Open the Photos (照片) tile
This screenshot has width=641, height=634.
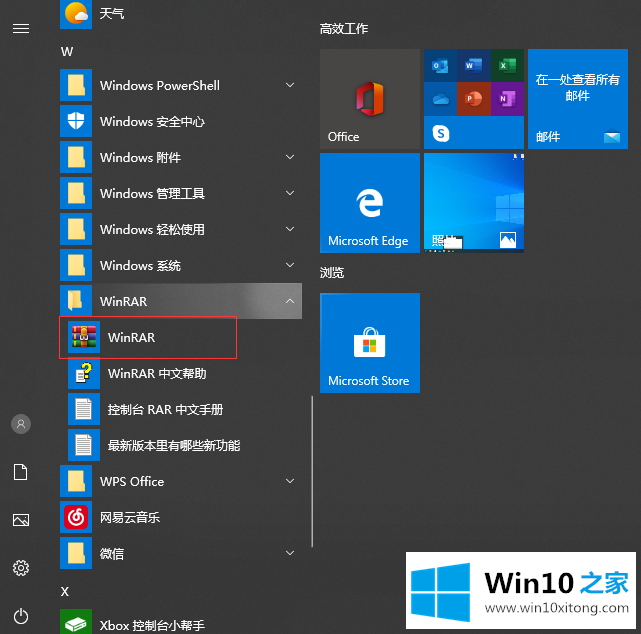pyautogui.click(x=474, y=203)
